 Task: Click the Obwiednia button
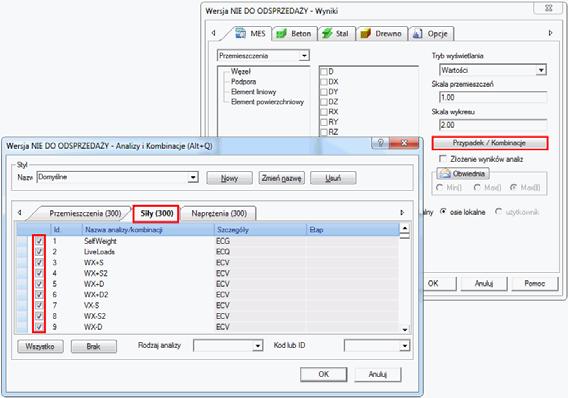(463, 173)
